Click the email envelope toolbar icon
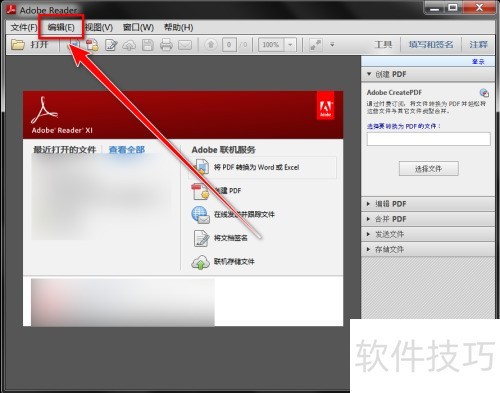Viewport: 500px width, 393px height. (185, 45)
